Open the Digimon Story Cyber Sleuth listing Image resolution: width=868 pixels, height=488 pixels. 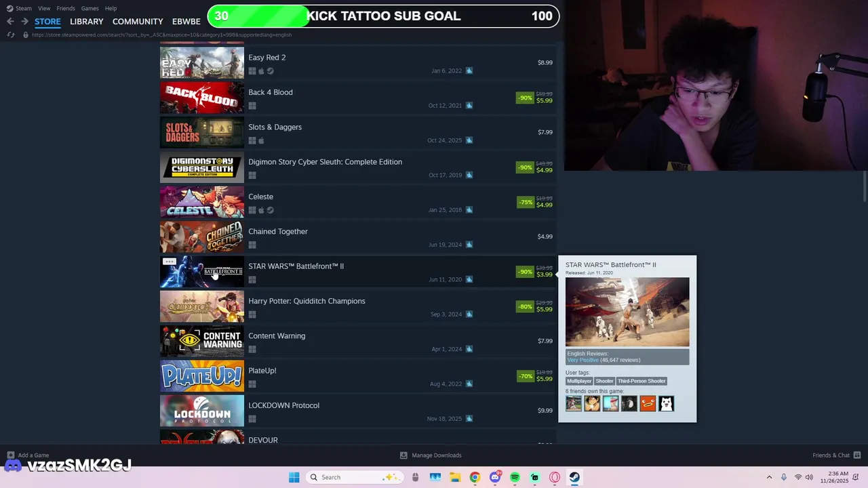tap(358, 167)
